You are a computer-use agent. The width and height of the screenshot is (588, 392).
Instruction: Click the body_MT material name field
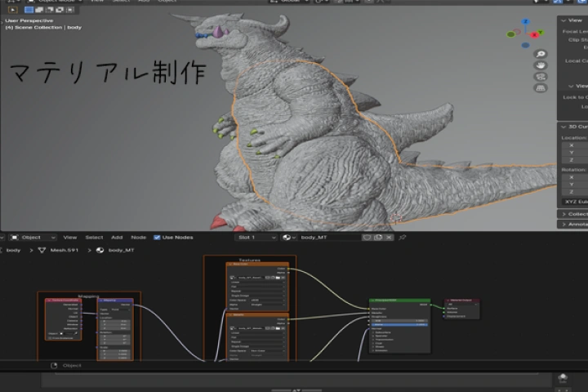[x=329, y=238]
